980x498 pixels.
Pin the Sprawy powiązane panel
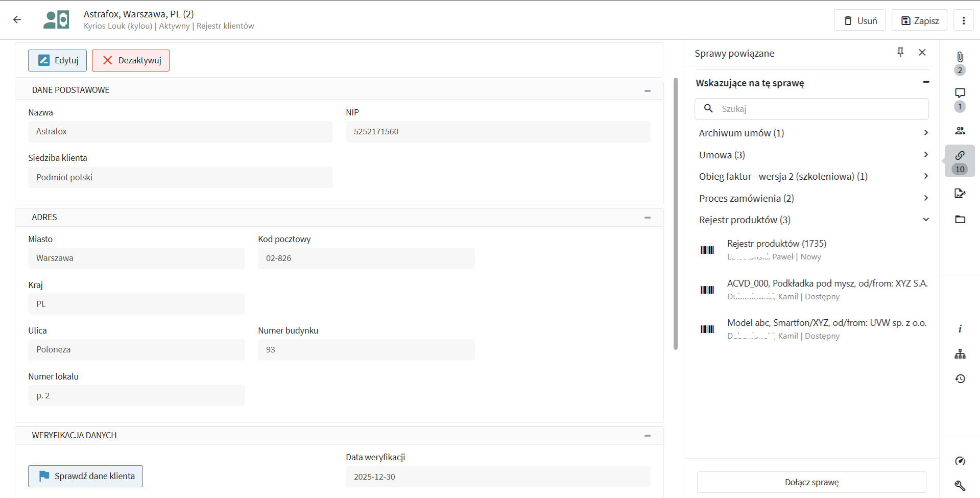point(900,53)
